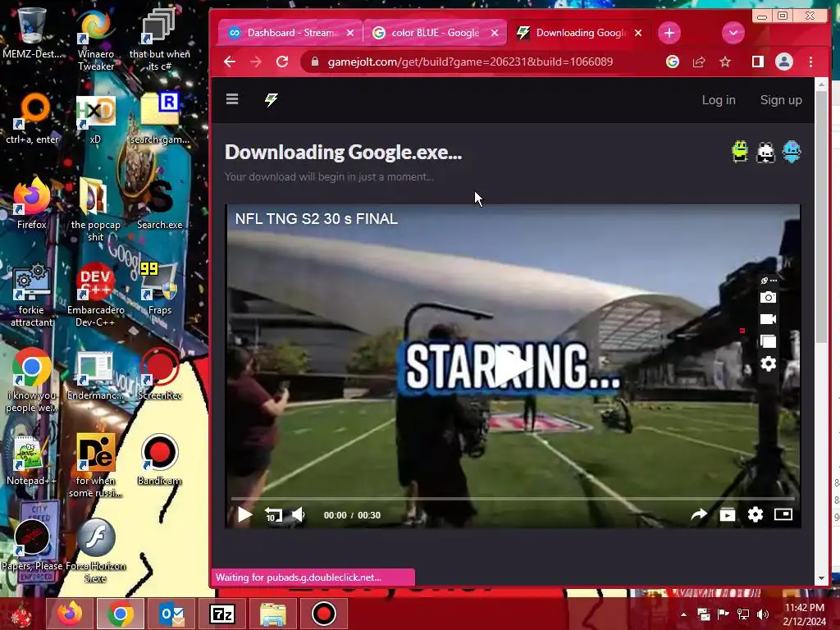
Task: Open the Search.exe desktop shortcut
Action: (159, 204)
